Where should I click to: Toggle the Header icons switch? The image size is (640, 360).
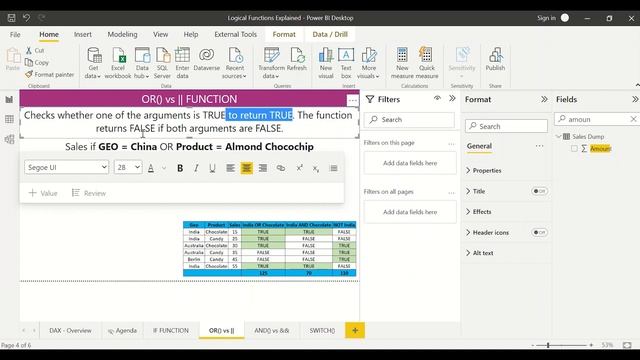540,232
